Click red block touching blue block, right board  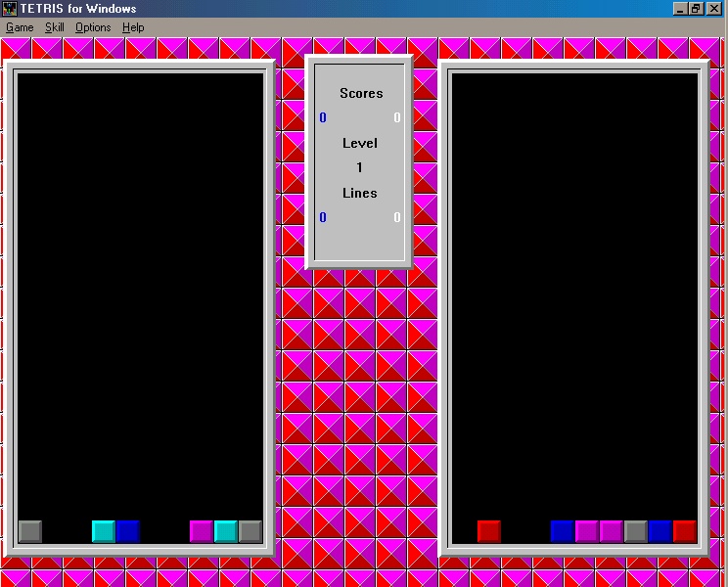click(685, 531)
